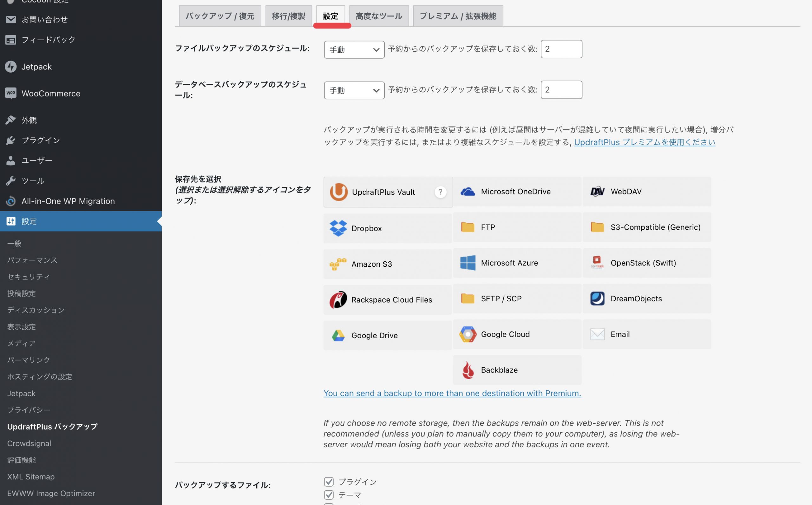Focus database backup retain count field
This screenshot has height=505, width=812.
561,90
